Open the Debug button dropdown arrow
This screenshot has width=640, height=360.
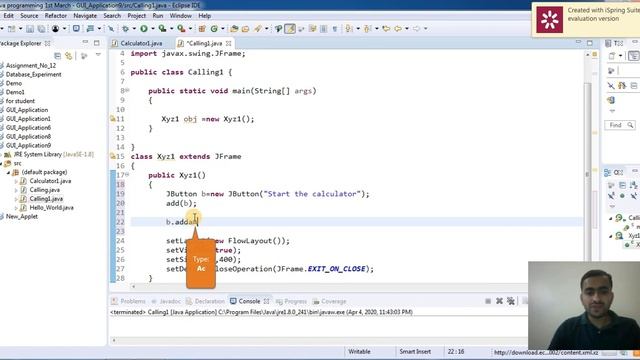coord(134,29)
